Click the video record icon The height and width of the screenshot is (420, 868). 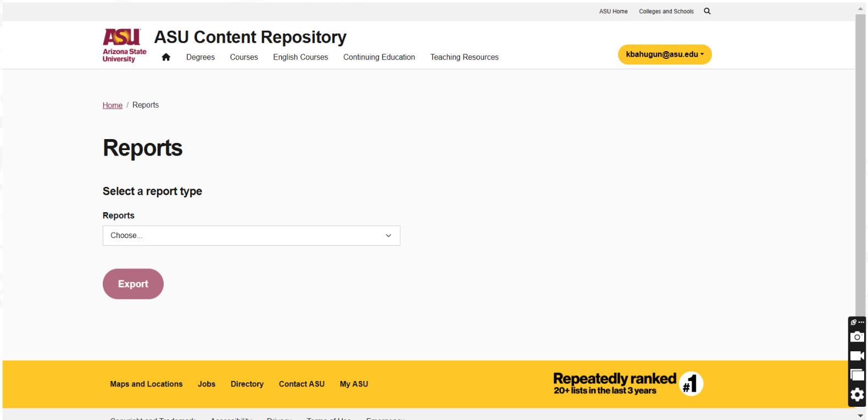(857, 356)
